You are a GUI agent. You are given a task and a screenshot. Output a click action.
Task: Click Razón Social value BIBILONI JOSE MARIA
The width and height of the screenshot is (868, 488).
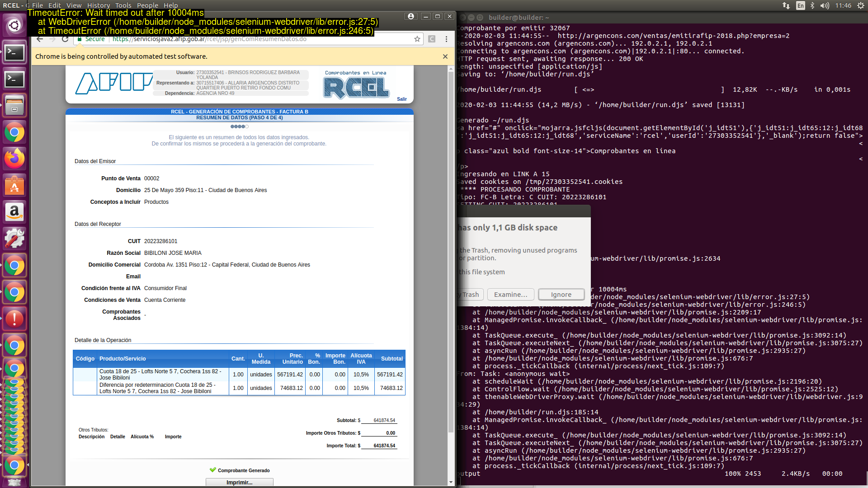coord(173,253)
